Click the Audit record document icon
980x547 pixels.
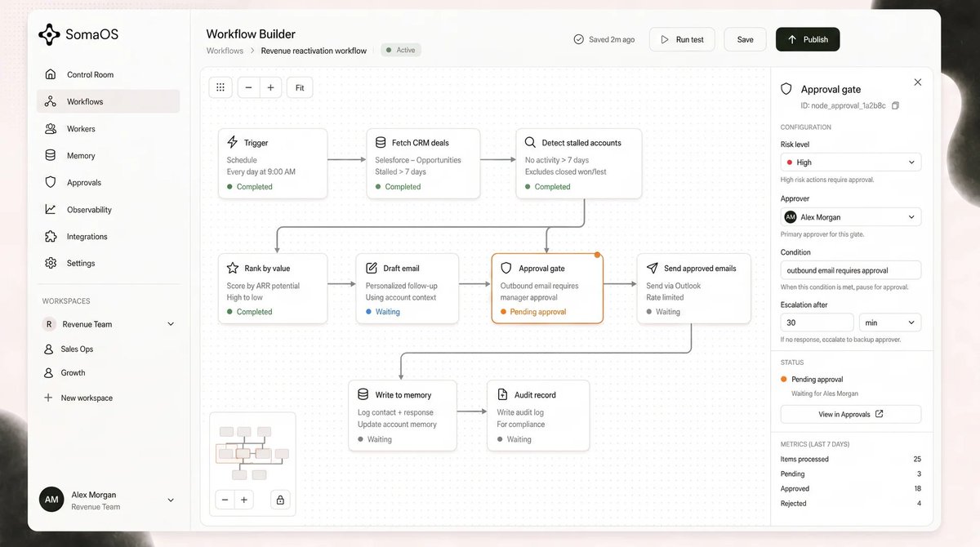tap(502, 394)
